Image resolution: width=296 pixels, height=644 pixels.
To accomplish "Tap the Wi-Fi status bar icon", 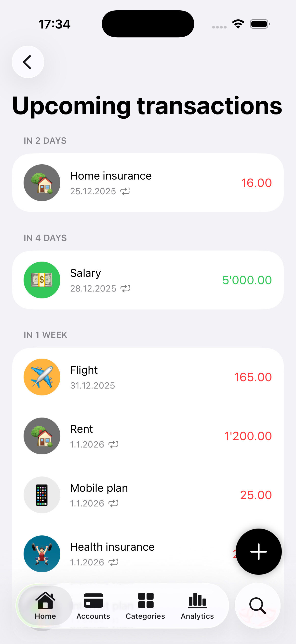I will tap(238, 24).
